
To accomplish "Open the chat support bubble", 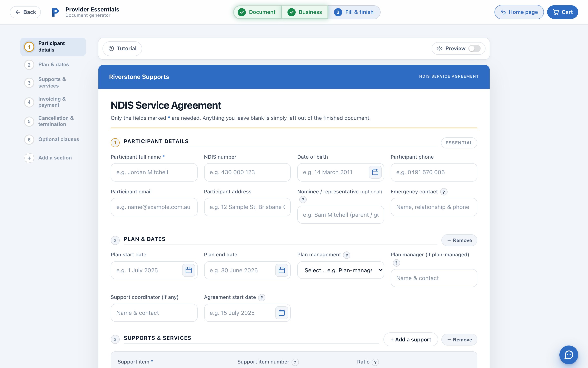I will pyautogui.click(x=569, y=355).
